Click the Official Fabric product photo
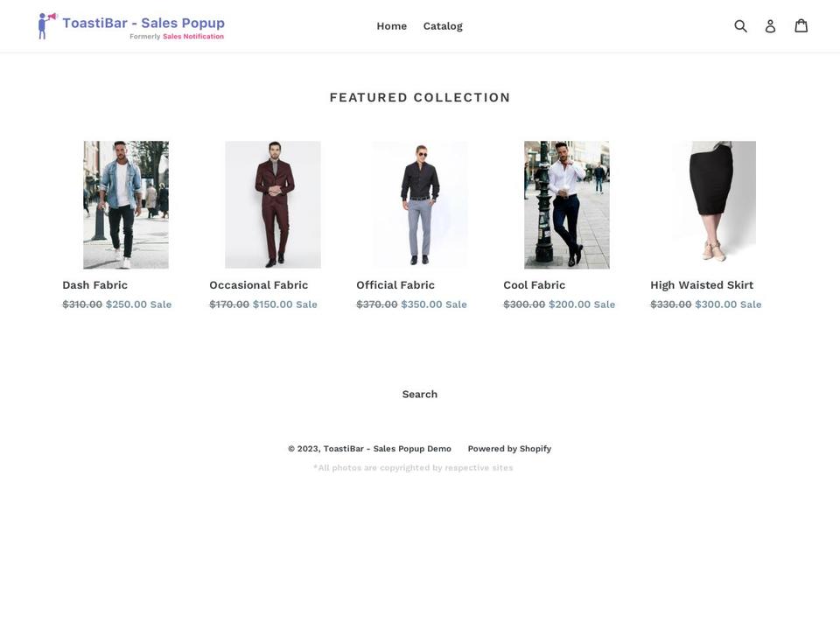 pyautogui.click(x=420, y=205)
